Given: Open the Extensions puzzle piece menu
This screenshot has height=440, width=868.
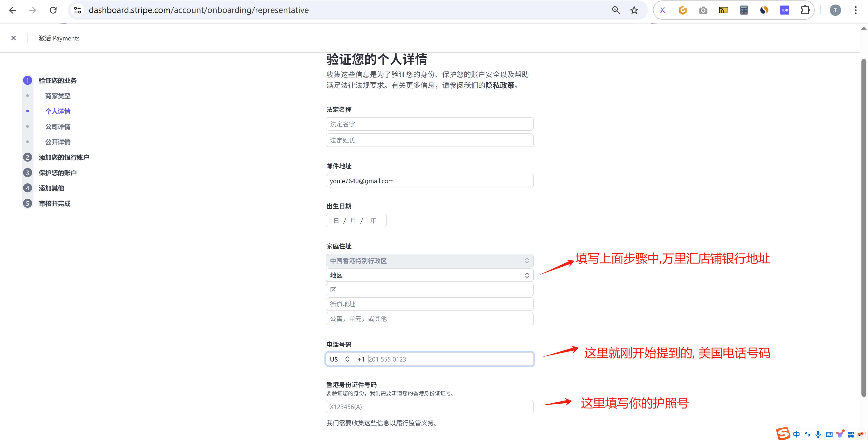Looking at the screenshot, I should pos(805,10).
